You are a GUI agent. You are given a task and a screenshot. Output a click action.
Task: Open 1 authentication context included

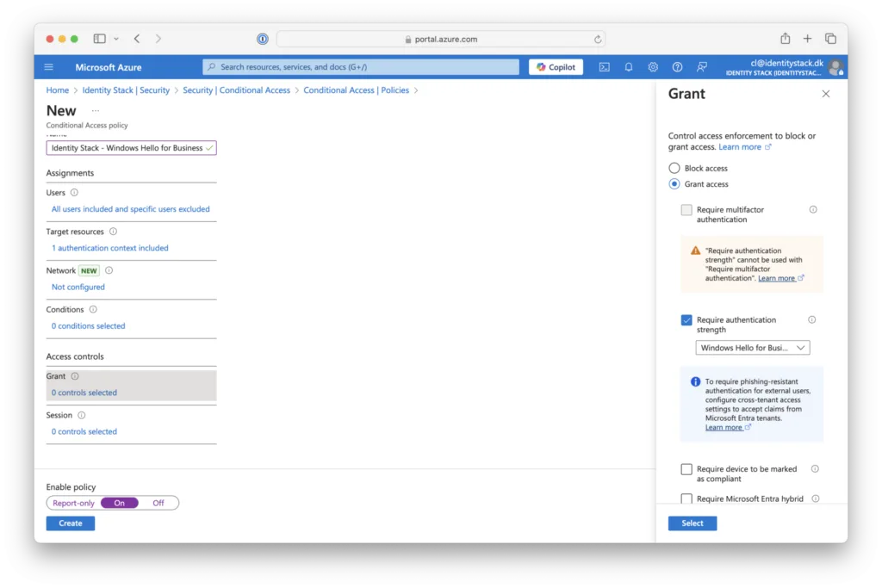[x=109, y=248]
